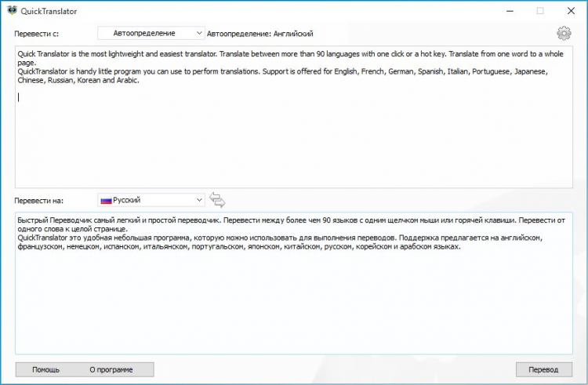Screen dimensions: 588x385
Task: Close the QuickTranslator window
Action: [x=571, y=11]
